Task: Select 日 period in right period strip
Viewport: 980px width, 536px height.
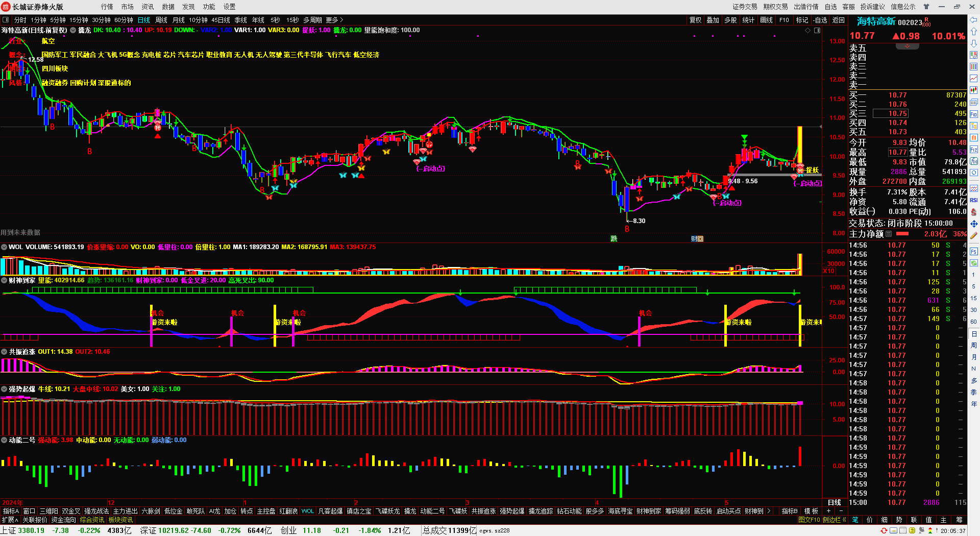Action: point(974,334)
